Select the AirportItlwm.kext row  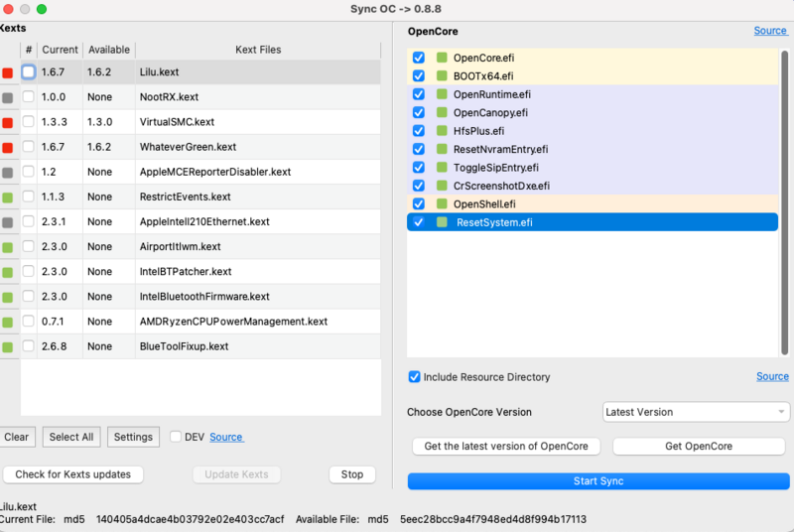[x=181, y=247]
